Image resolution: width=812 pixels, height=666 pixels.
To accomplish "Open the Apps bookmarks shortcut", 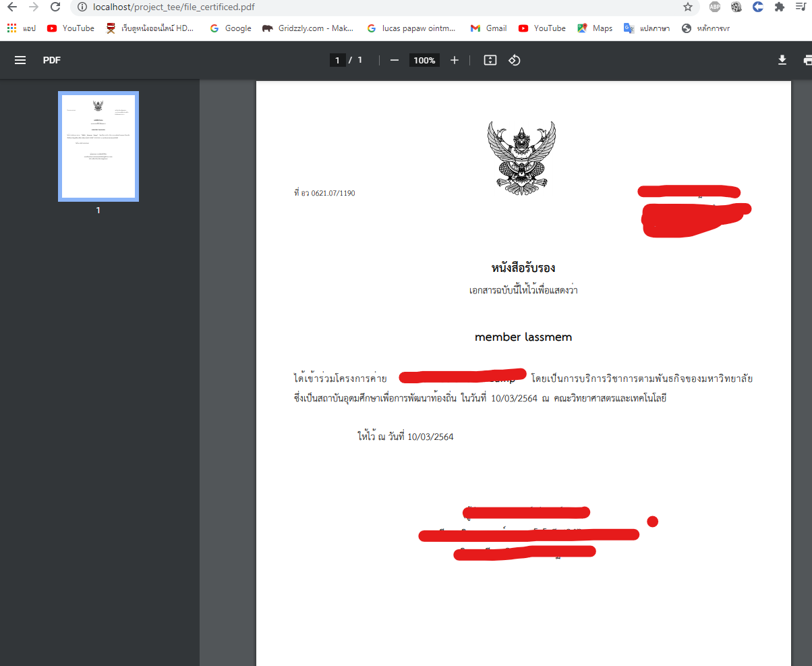I will coord(21,28).
